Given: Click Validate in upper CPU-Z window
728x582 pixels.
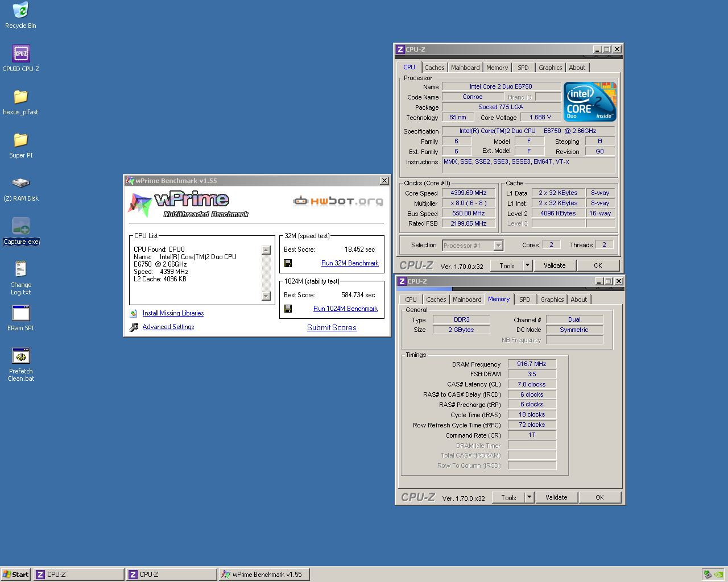Looking at the screenshot, I should pyautogui.click(x=555, y=265).
